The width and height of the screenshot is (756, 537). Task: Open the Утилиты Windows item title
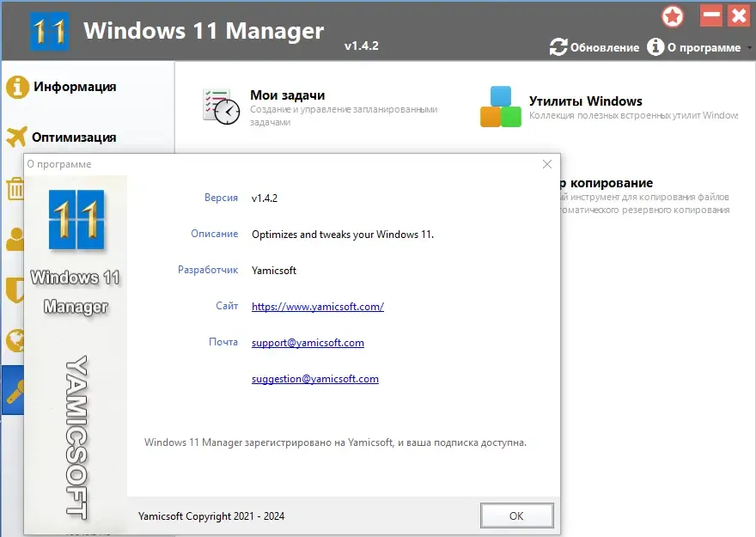(585, 101)
